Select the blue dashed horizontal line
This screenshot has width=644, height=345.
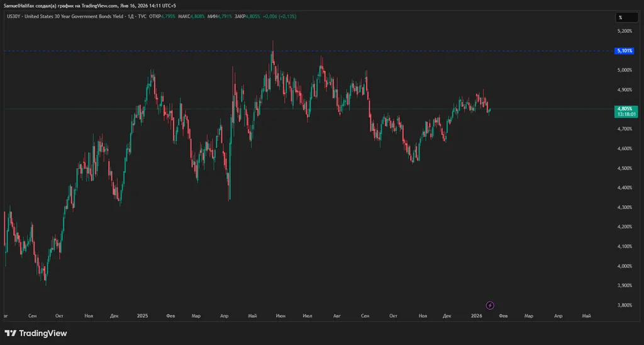[377, 50]
